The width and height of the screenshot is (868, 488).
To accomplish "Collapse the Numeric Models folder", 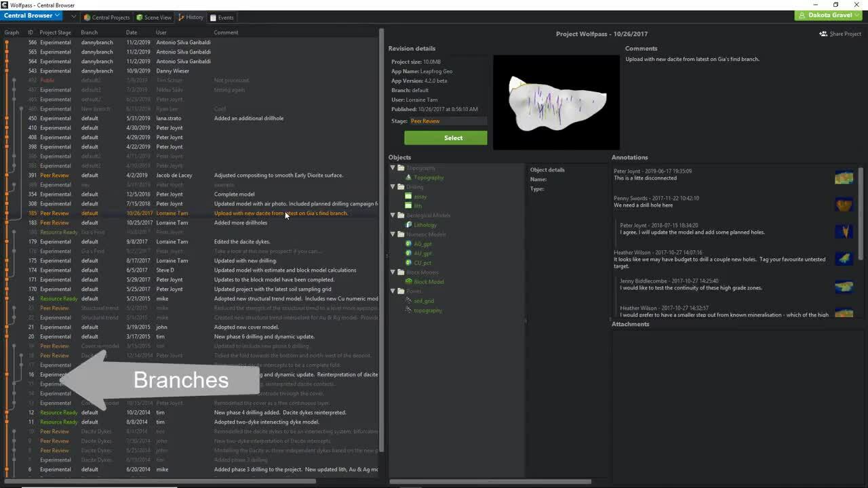I will 393,235.
